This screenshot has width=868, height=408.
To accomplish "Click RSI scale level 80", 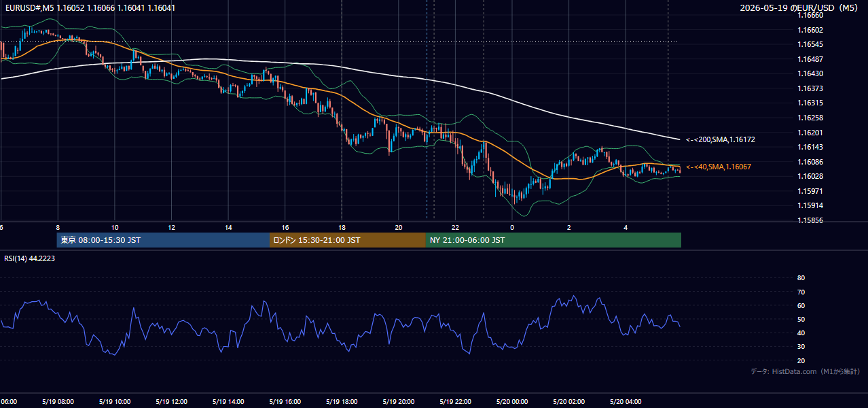I will (801, 278).
